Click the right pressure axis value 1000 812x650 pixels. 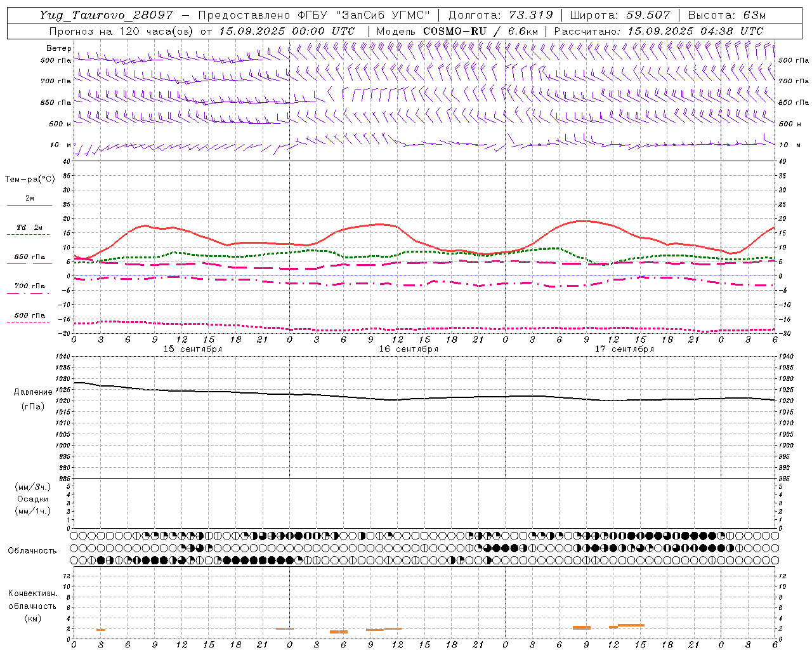(x=786, y=446)
